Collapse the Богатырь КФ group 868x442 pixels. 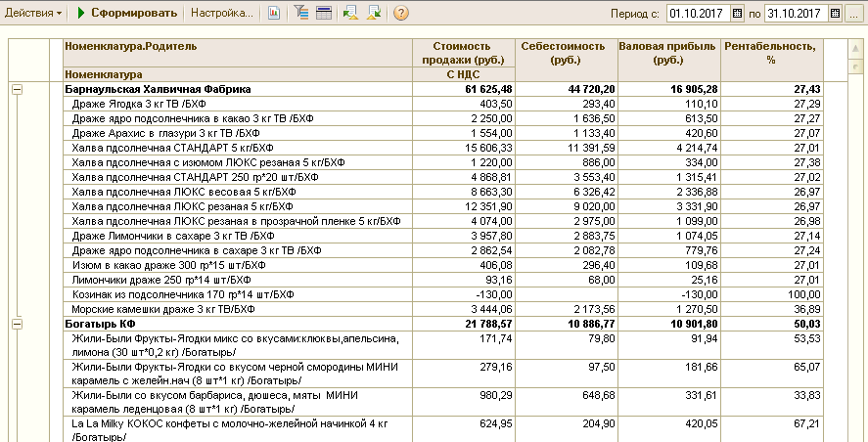17,324
